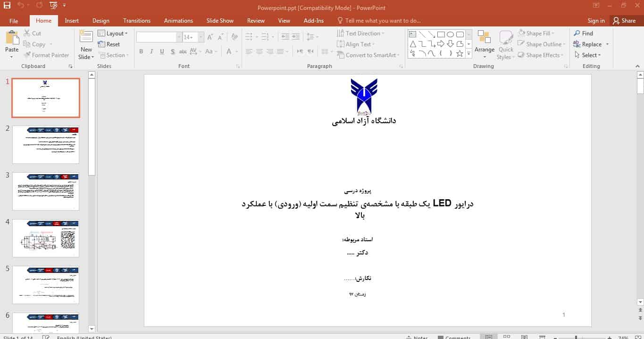This screenshot has width=644, height=339.
Task: Align text to the left
Action: (249, 51)
